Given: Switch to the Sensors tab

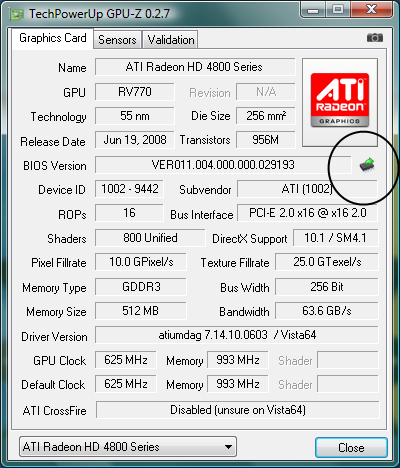Looking at the screenshot, I should 117,40.
